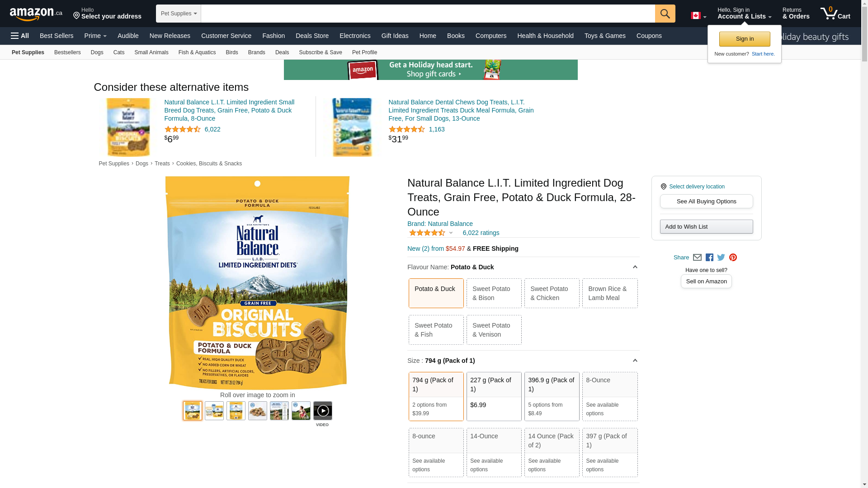
Task: Go to Fish & Aquatics subcategory
Action: point(197,52)
